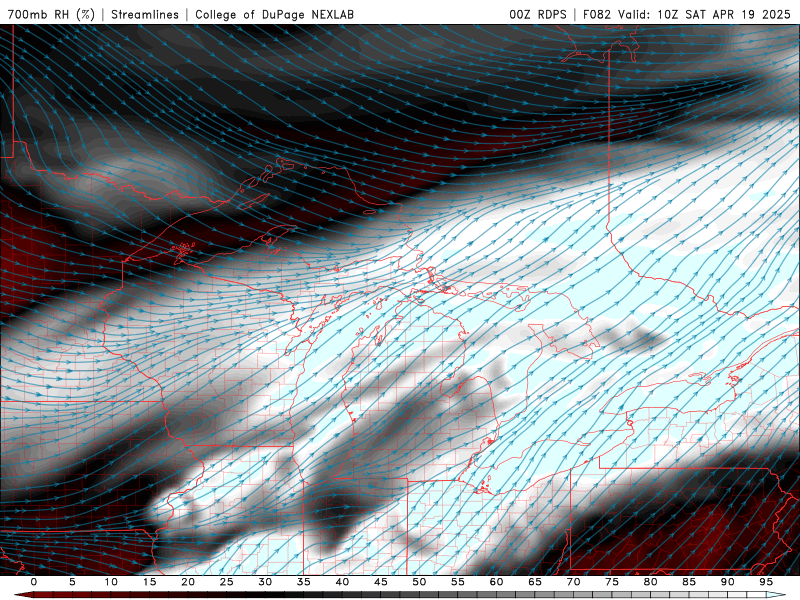
Task: Click the "700mb RH (%)" title label
Action: point(51,14)
